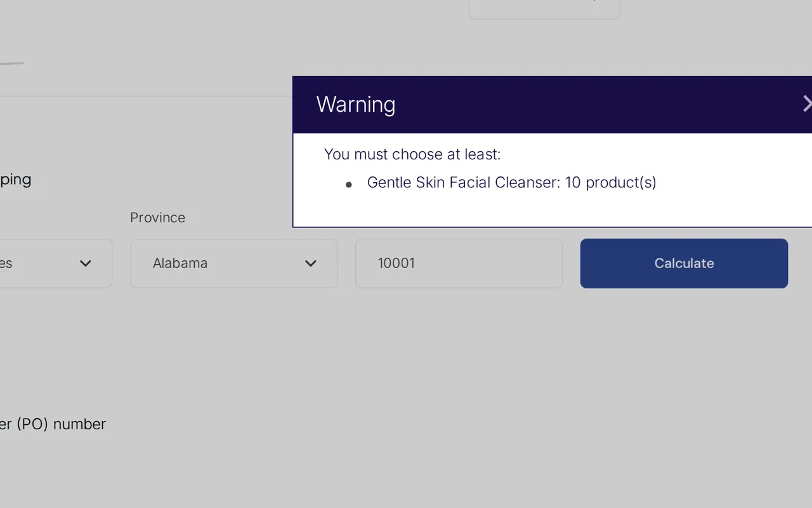This screenshot has height=508, width=812.
Task: Click the 'Gentle Skin Facial Cleanser: 10 product(s)' item
Action: [512, 183]
